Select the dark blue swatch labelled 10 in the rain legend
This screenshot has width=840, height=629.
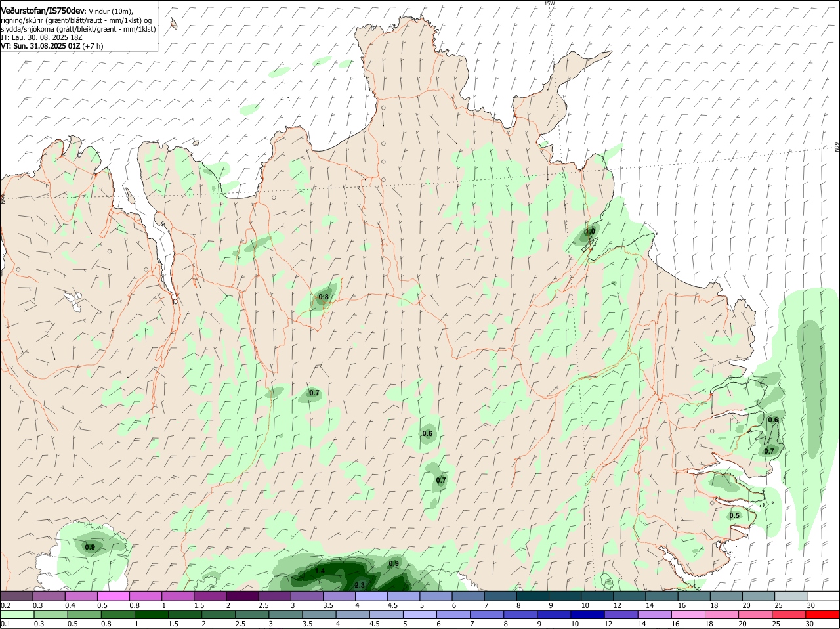point(588,615)
